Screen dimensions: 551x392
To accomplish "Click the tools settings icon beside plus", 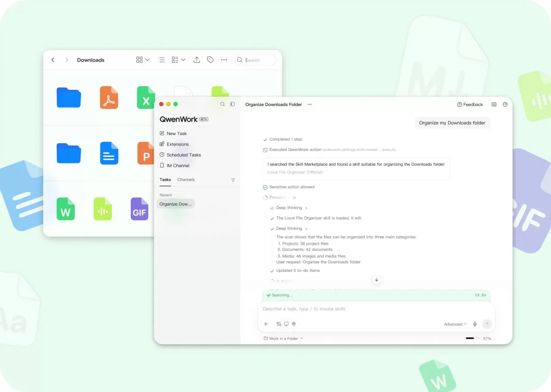I will point(279,324).
